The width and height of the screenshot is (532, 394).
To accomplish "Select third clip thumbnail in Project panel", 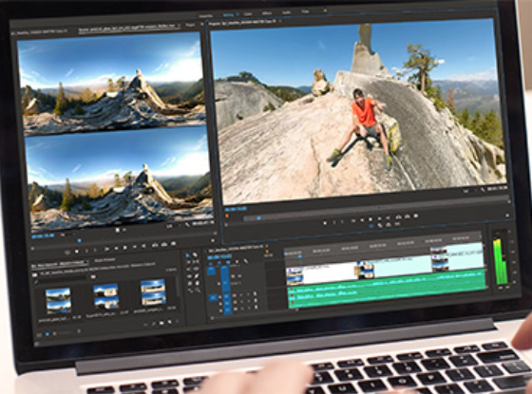I will [x=153, y=291].
